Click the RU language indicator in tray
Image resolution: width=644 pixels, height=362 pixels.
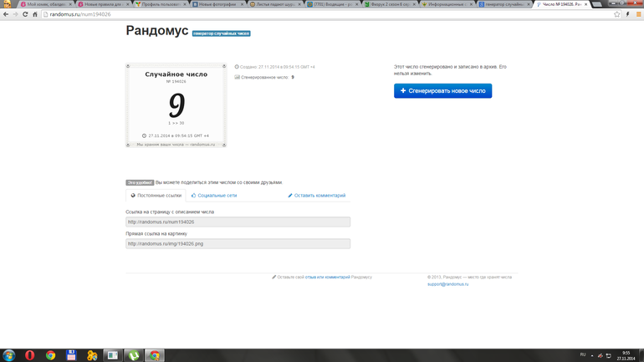click(583, 354)
